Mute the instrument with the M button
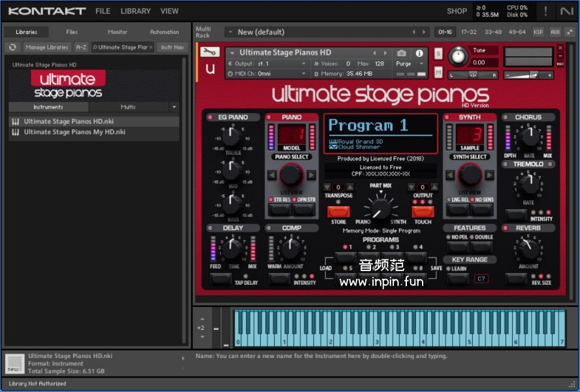This screenshot has height=392, width=580. 438,72
